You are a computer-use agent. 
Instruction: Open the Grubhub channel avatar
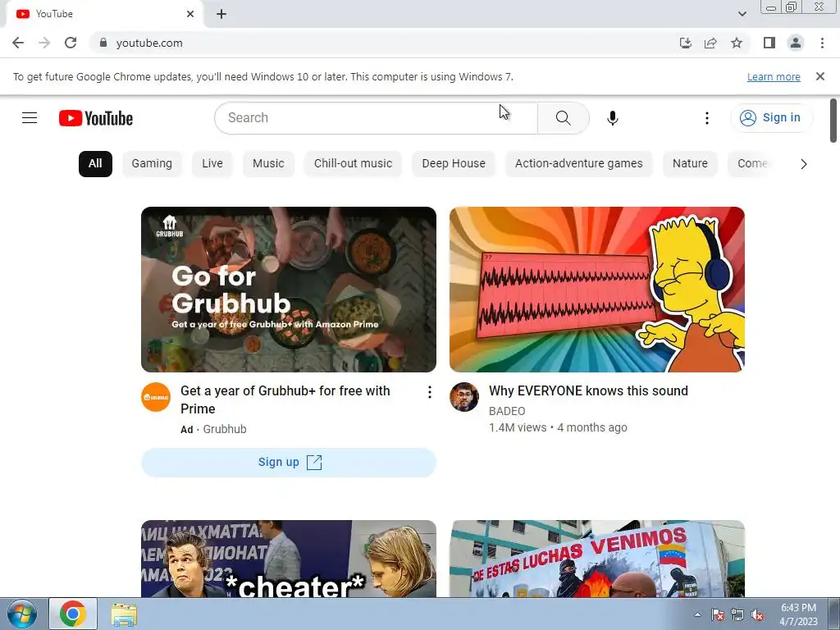[156, 397]
